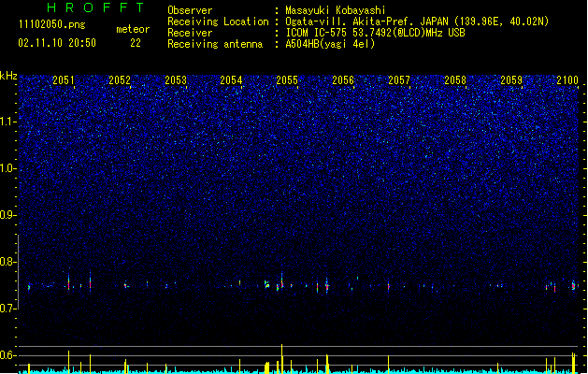
Task: Click the Receiver label
Action: (x=190, y=33)
